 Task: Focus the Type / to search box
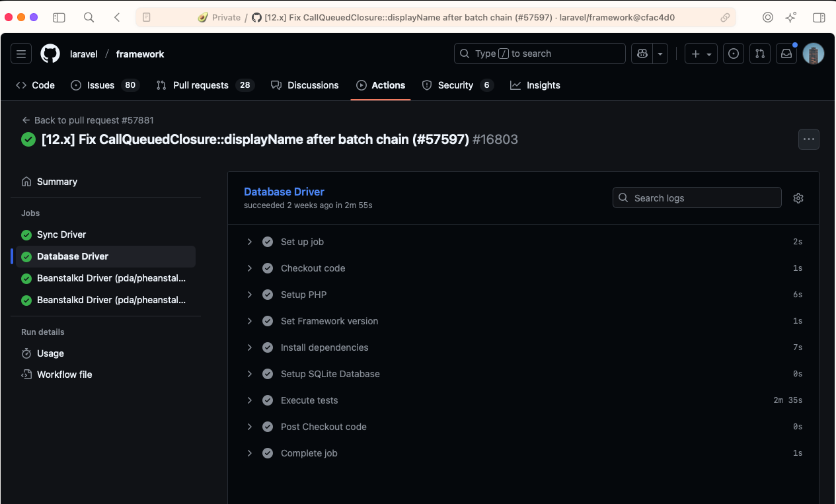tap(540, 54)
